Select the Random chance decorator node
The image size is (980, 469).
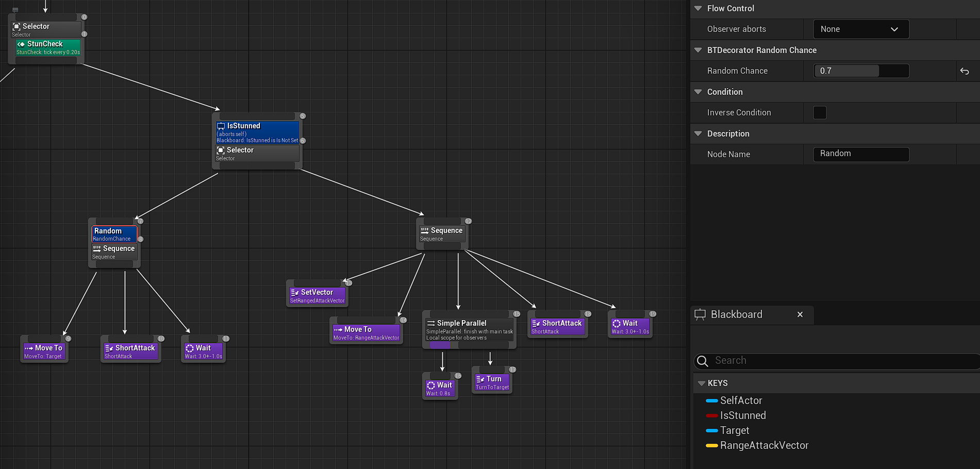(x=114, y=234)
